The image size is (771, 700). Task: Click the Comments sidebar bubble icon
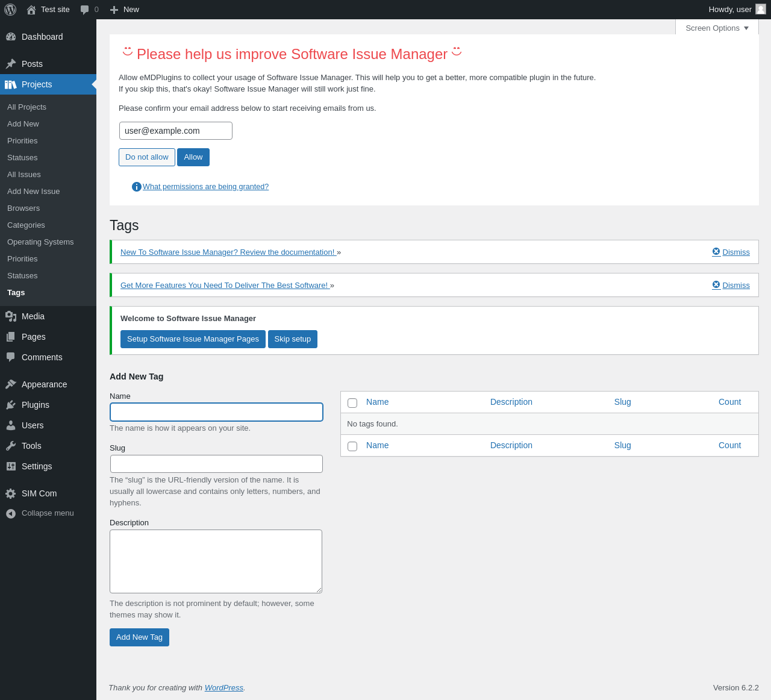click(x=11, y=357)
